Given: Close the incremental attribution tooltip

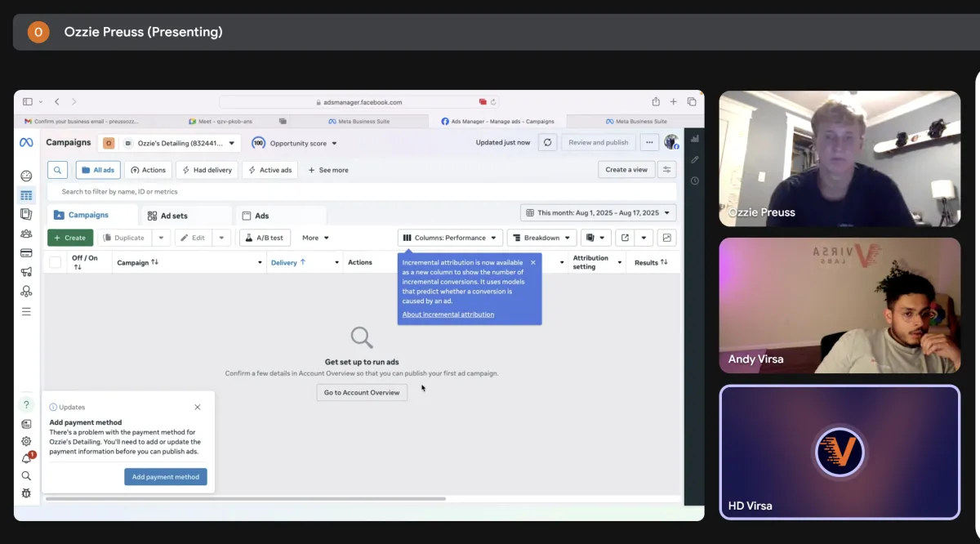Looking at the screenshot, I should tap(533, 262).
